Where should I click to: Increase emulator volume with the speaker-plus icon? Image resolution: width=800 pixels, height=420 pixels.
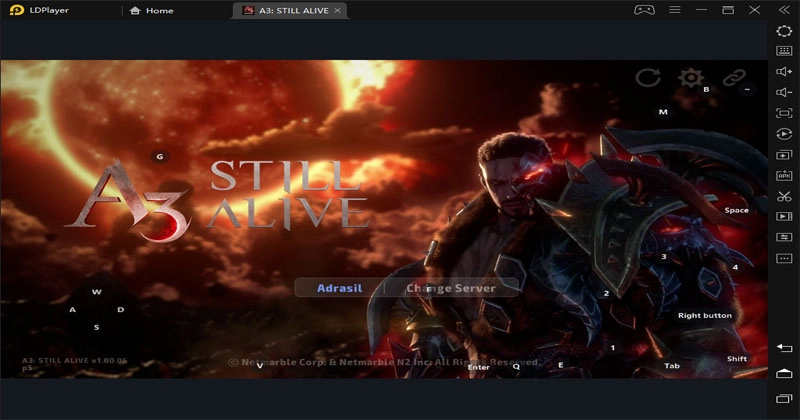click(x=784, y=72)
